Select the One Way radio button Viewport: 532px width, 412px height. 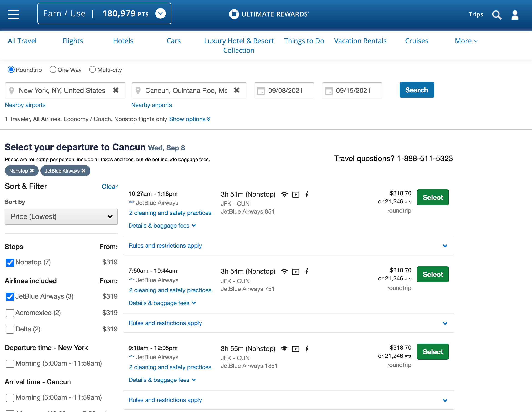click(53, 69)
